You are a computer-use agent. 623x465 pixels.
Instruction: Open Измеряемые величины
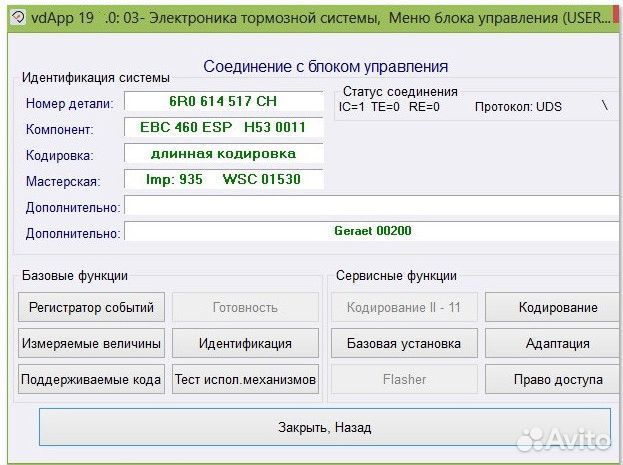(91, 343)
